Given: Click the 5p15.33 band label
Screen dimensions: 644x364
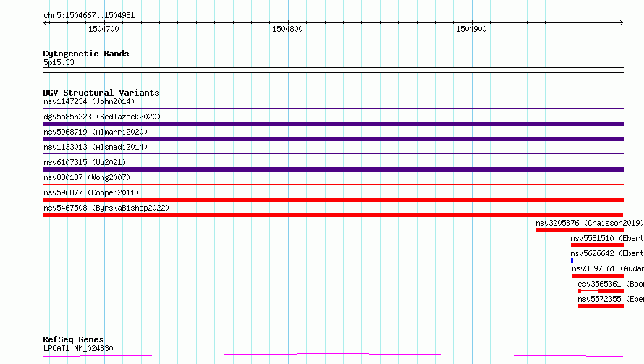Looking at the screenshot, I should (x=59, y=62).
